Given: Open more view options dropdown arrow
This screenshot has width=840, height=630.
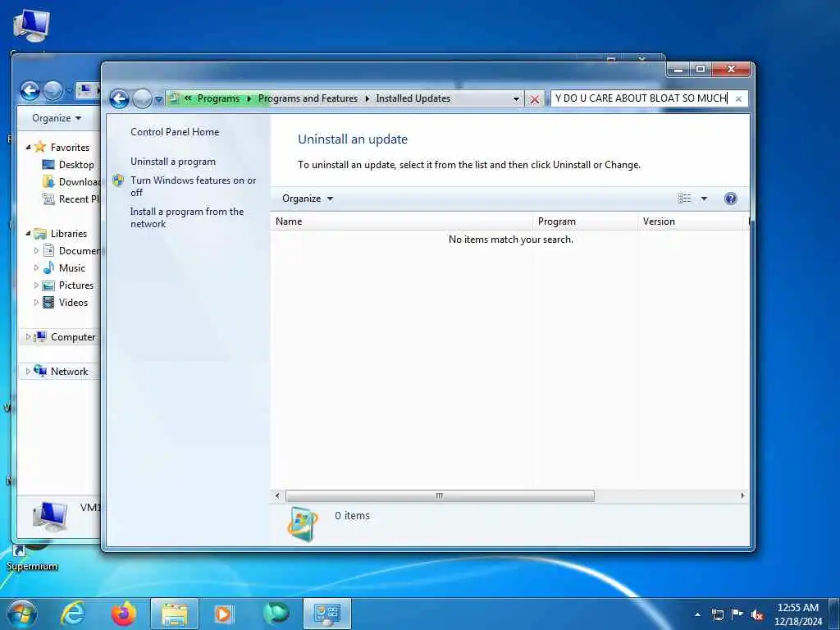Looking at the screenshot, I should click(x=704, y=199).
